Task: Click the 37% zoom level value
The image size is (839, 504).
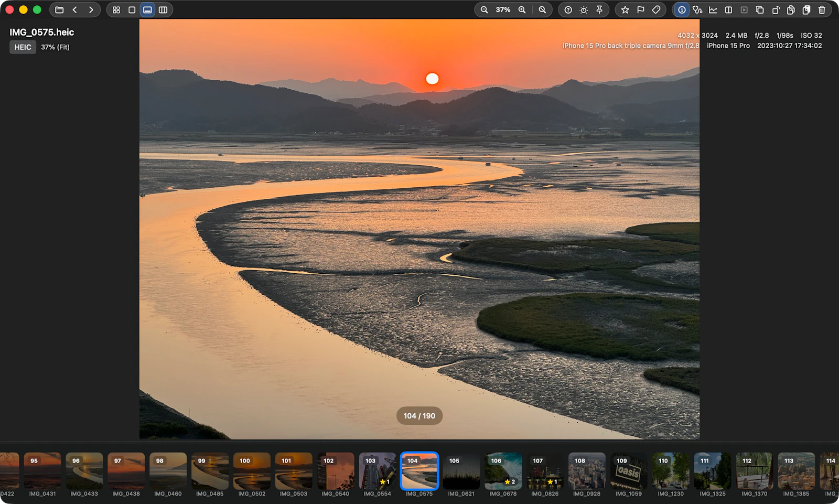Action: (x=503, y=10)
